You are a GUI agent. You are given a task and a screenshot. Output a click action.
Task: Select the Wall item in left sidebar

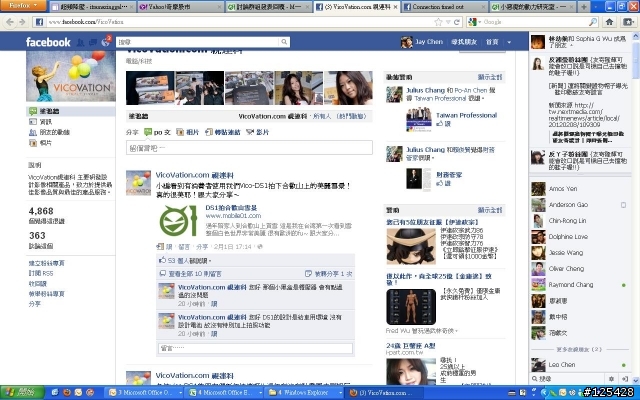point(71,111)
